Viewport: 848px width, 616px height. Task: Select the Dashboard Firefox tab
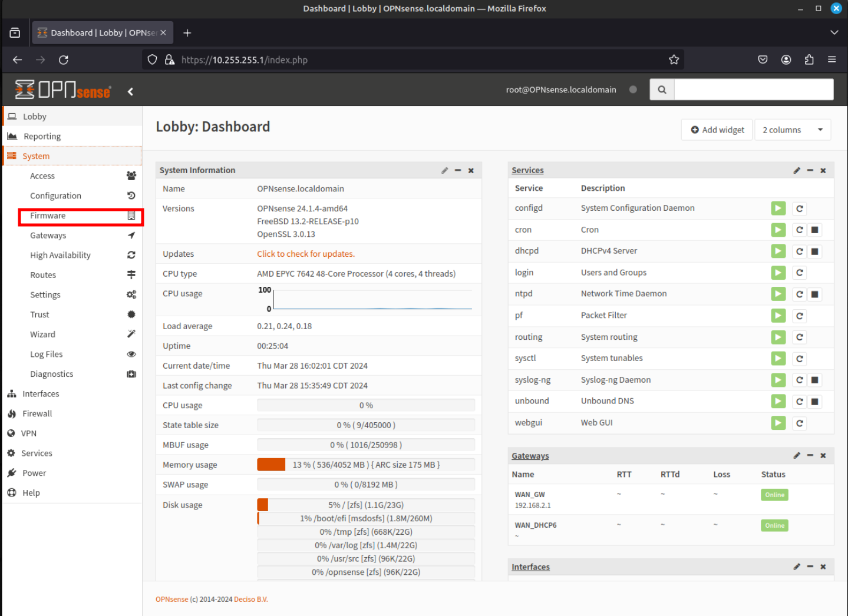pyautogui.click(x=103, y=33)
